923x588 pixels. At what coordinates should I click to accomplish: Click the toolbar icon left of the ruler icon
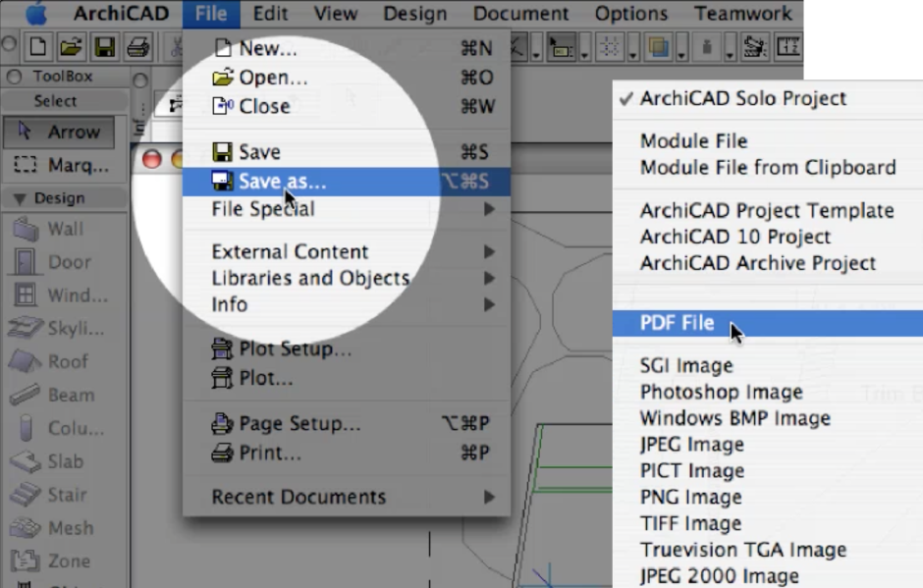pyautogui.click(x=754, y=46)
